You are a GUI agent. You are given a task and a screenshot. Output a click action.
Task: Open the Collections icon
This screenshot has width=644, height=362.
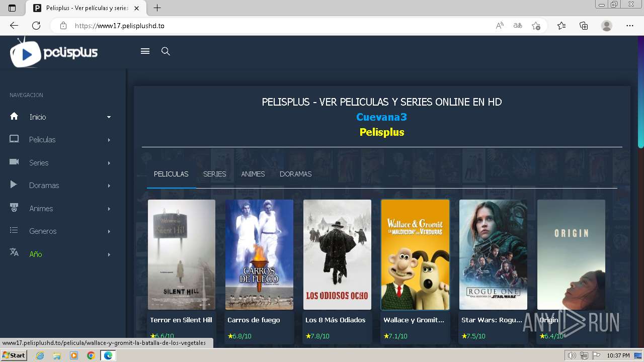584,26
